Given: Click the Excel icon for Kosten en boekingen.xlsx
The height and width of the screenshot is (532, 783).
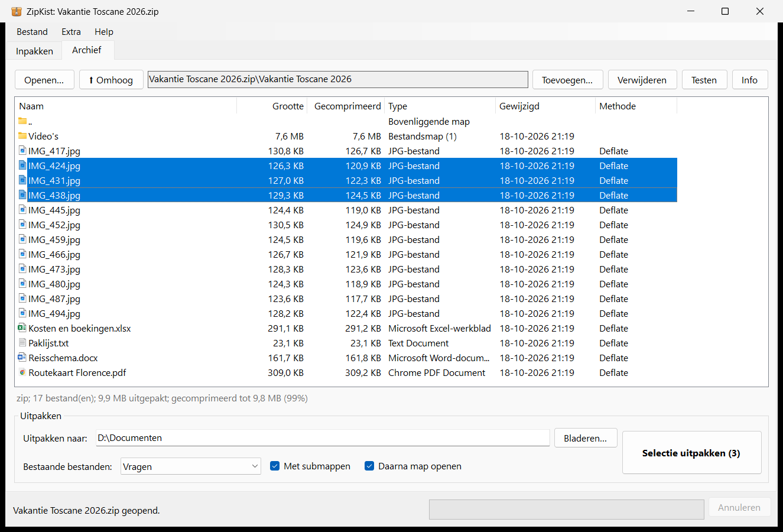Looking at the screenshot, I should (x=22, y=328).
